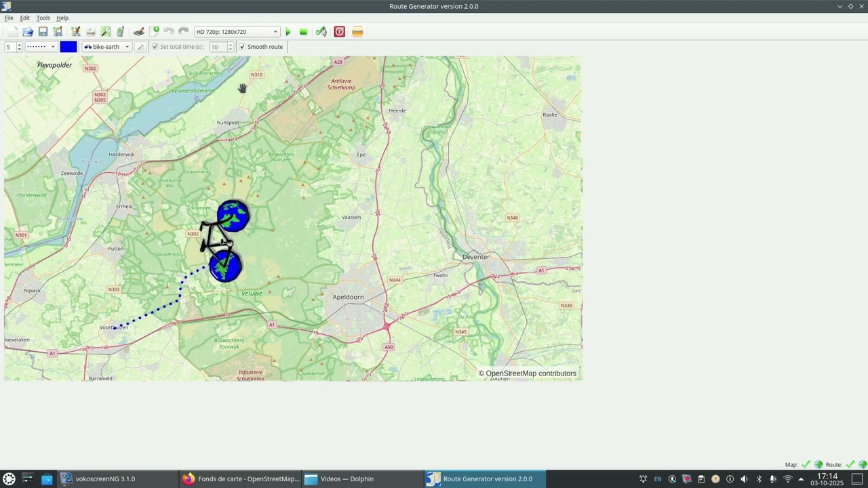The image size is (868, 488).
Task: Click the globe icon after Map checkmark
Action: click(x=818, y=464)
